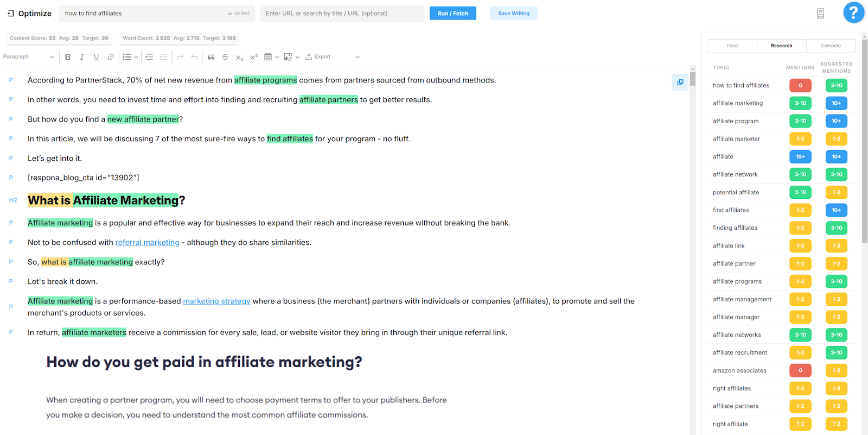The height and width of the screenshot is (435, 868).
Task: Click the redo arrow icon
Action: click(180, 57)
